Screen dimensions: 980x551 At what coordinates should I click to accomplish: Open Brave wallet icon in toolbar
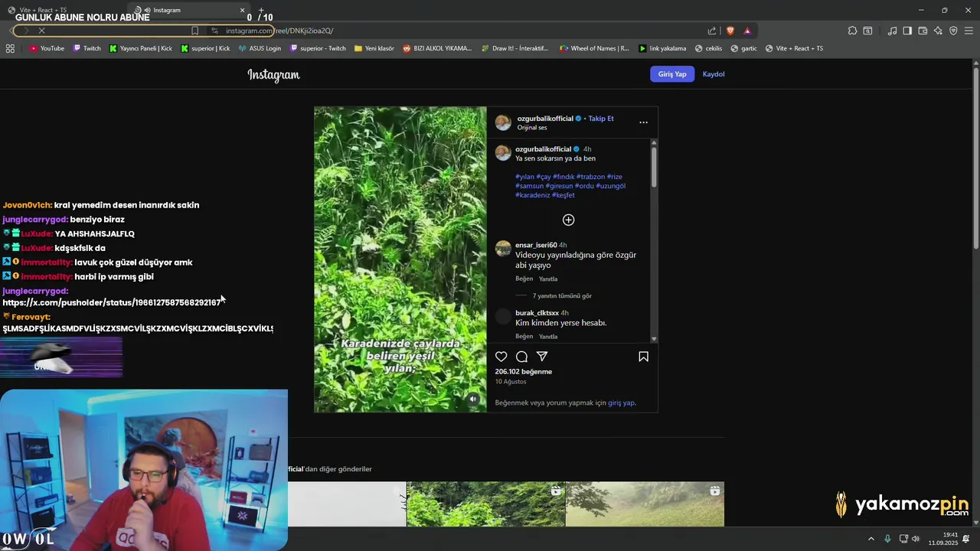(923, 31)
